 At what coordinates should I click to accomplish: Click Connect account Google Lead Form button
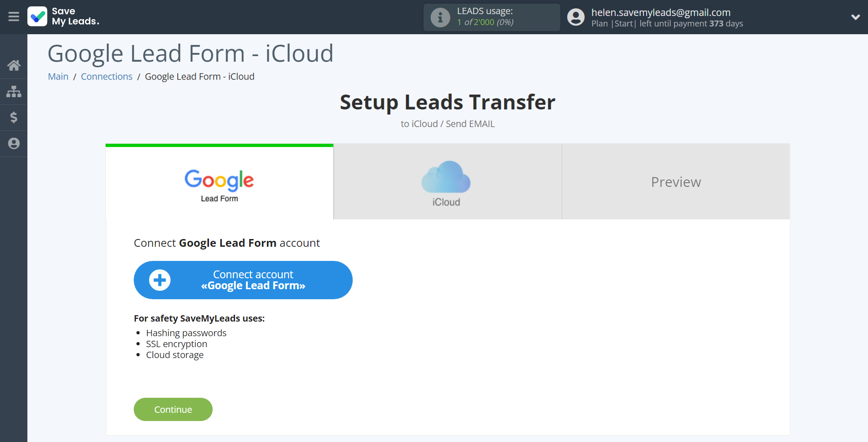pyautogui.click(x=243, y=280)
